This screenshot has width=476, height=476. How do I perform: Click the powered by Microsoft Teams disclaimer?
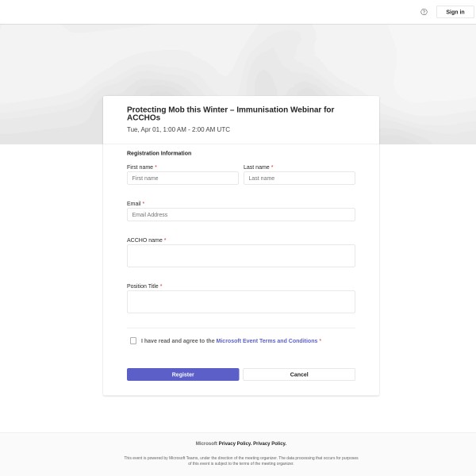[x=240, y=460]
